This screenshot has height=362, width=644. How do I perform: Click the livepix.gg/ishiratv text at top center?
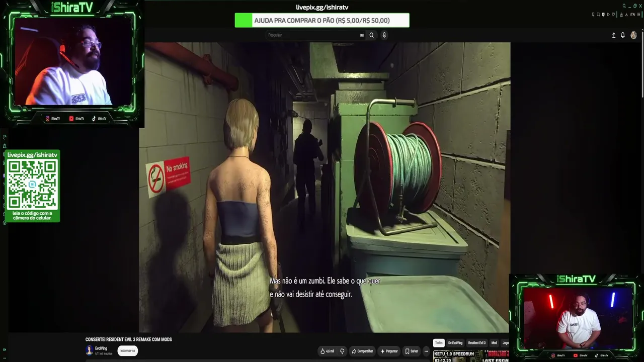tap(322, 8)
